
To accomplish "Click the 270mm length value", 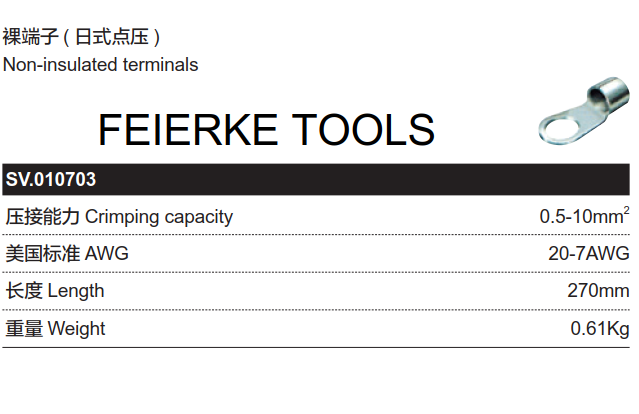I will [598, 291].
